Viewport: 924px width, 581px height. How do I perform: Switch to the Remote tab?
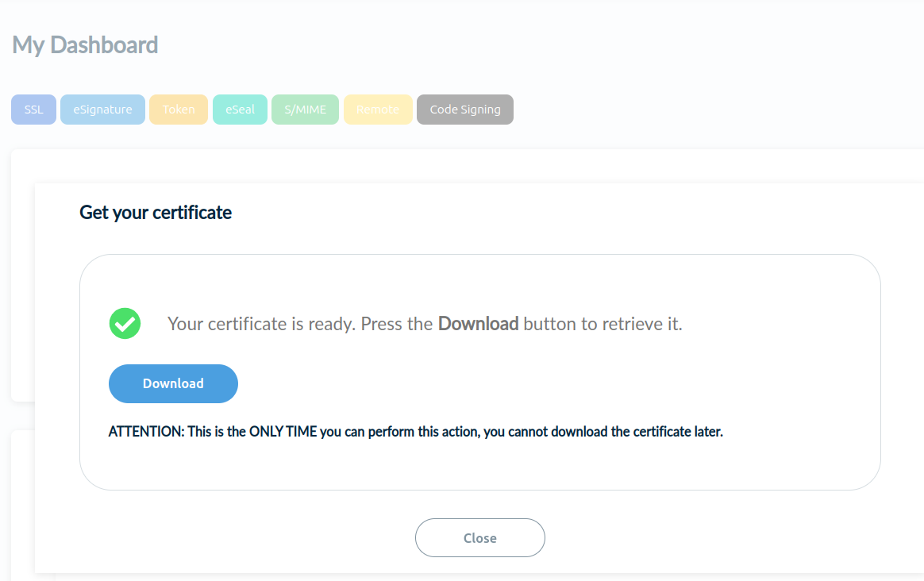377,110
